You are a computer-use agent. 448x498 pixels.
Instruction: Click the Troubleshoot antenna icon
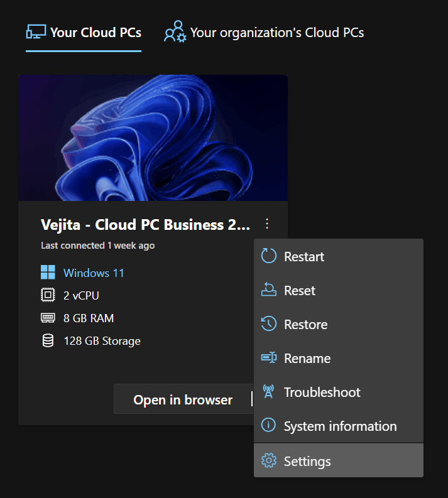(269, 391)
